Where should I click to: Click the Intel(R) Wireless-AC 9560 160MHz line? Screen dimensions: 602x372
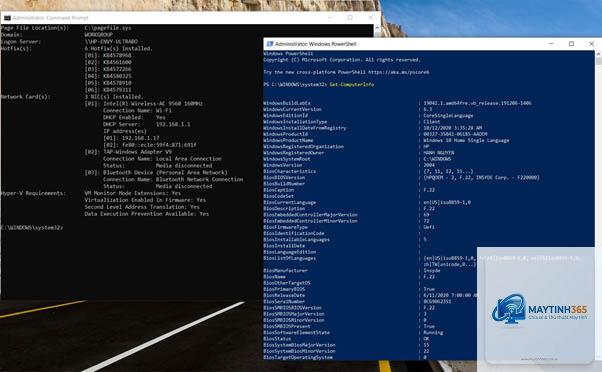(x=144, y=104)
